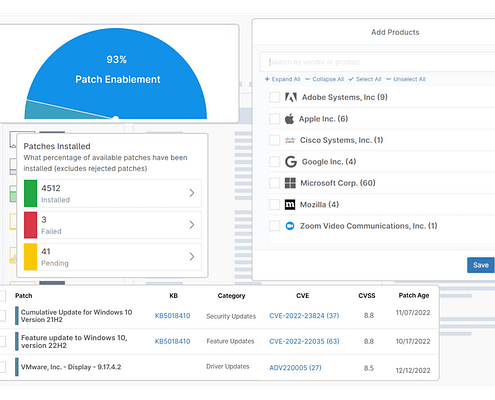Select the Zoom Video Communications checkbox
The image size is (495, 400).
(x=275, y=226)
